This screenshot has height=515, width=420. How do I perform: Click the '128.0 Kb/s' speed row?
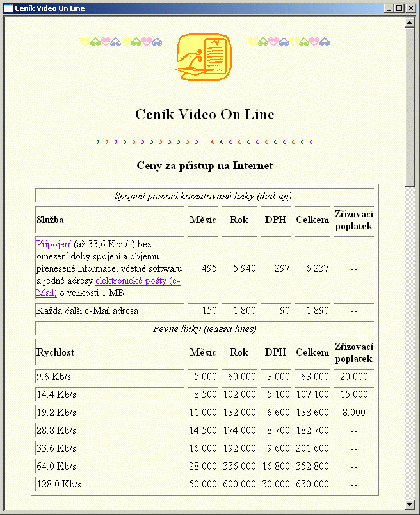pos(109,484)
